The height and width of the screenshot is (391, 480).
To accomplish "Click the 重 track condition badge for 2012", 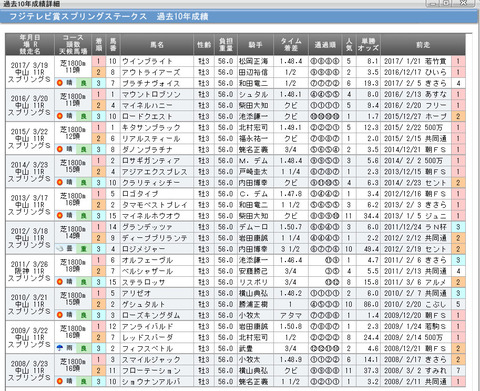I will coord(83,249).
